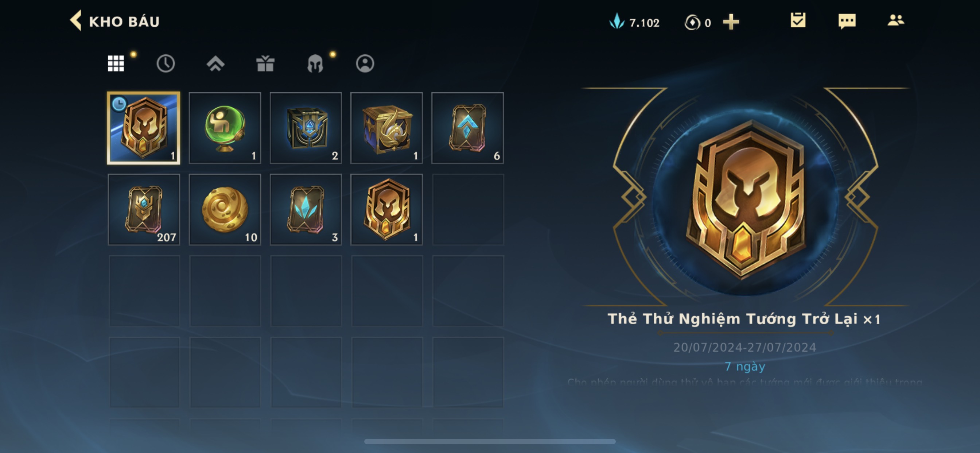Select the green orb item
The height and width of the screenshot is (453, 980).
pyautogui.click(x=225, y=128)
